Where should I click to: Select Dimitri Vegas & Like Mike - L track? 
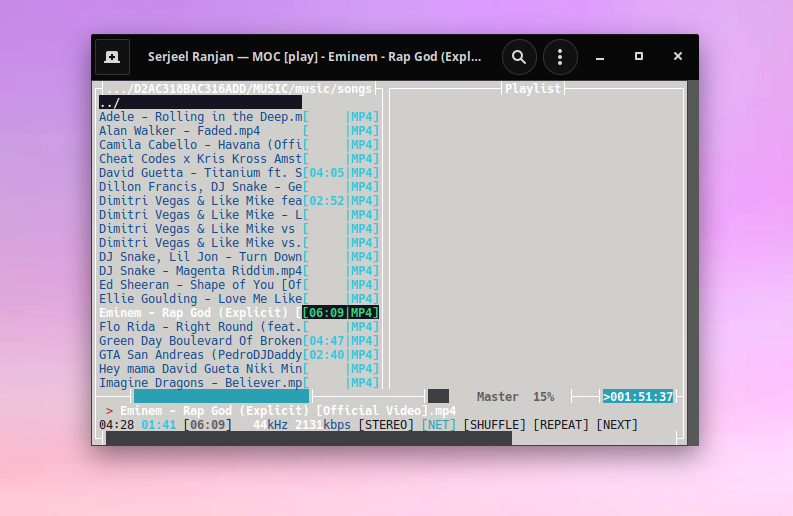coord(239,215)
